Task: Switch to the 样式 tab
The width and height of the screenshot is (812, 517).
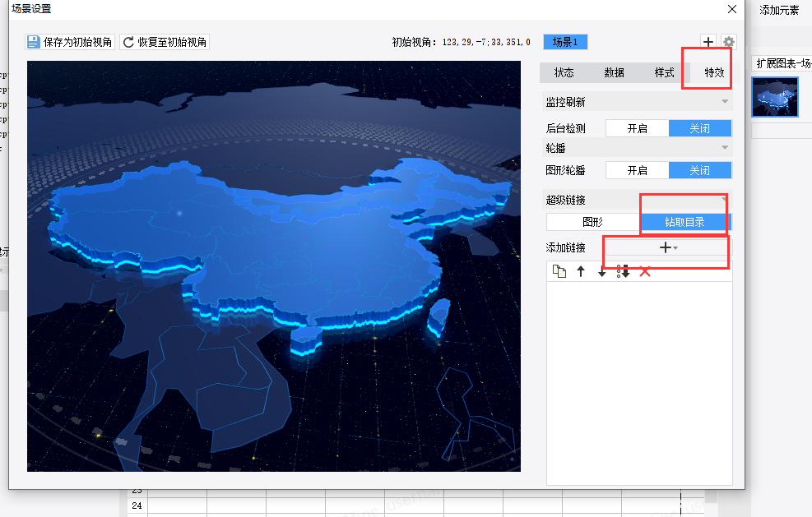Action: point(665,72)
